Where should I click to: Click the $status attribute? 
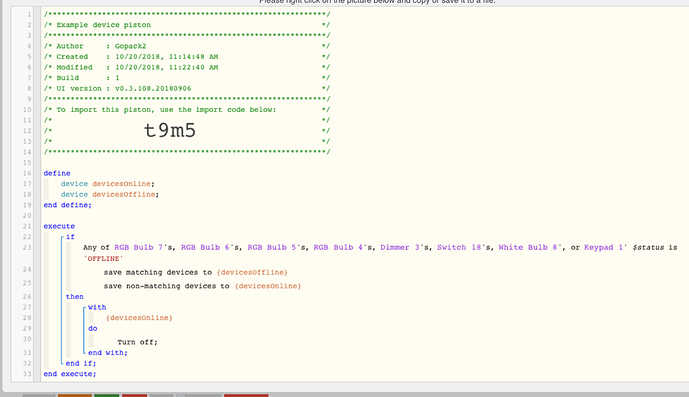[x=648, y=248]
